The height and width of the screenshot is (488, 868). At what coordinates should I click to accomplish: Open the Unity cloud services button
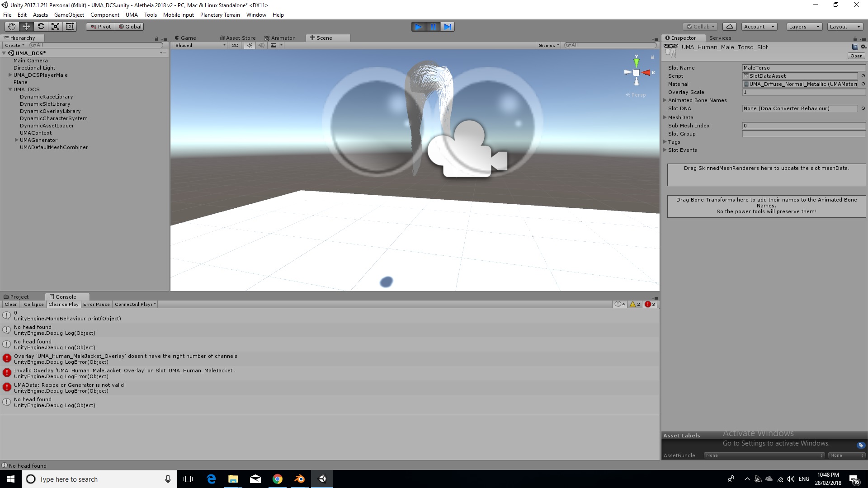click(729, 26)
